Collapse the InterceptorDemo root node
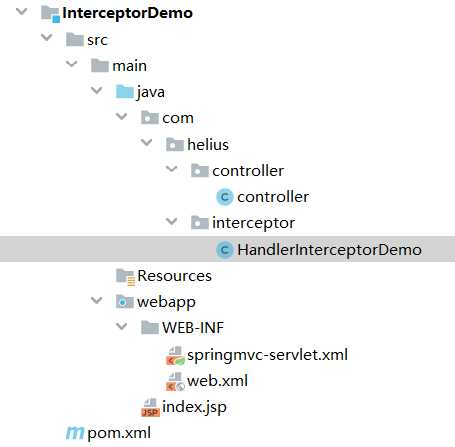 pyautogui.click(x=22, y=11)
